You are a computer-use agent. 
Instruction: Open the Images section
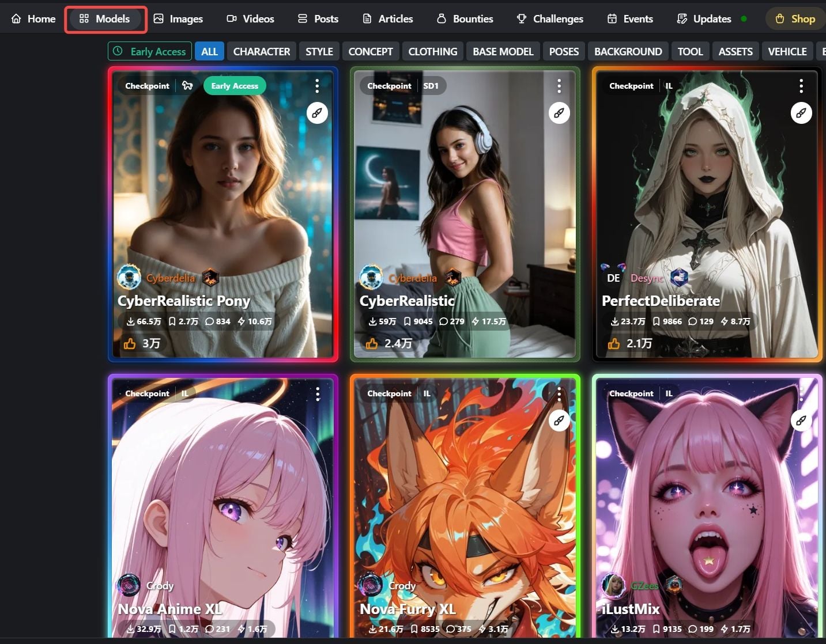pos(178,18)
